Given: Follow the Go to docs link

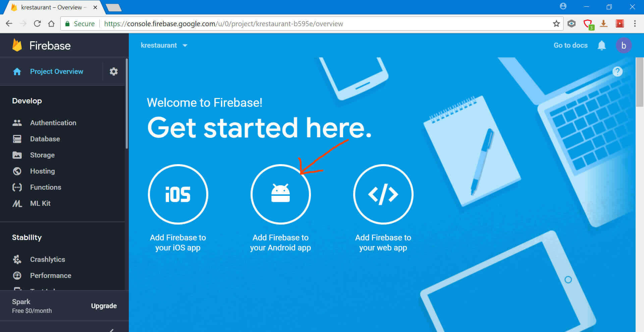Looking at the screenshot, I should click(570, 45).
